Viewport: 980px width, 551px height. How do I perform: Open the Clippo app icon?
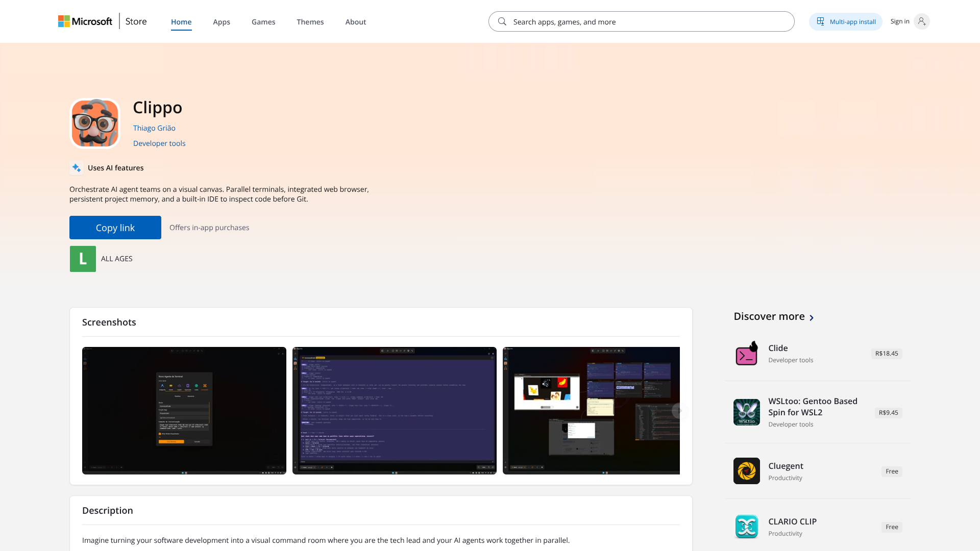95,123
